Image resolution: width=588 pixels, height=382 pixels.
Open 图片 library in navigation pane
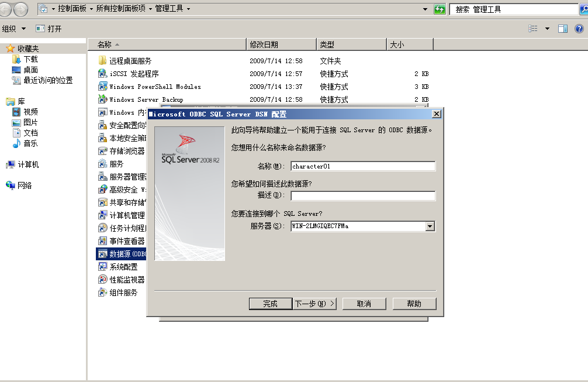(31, 122)
